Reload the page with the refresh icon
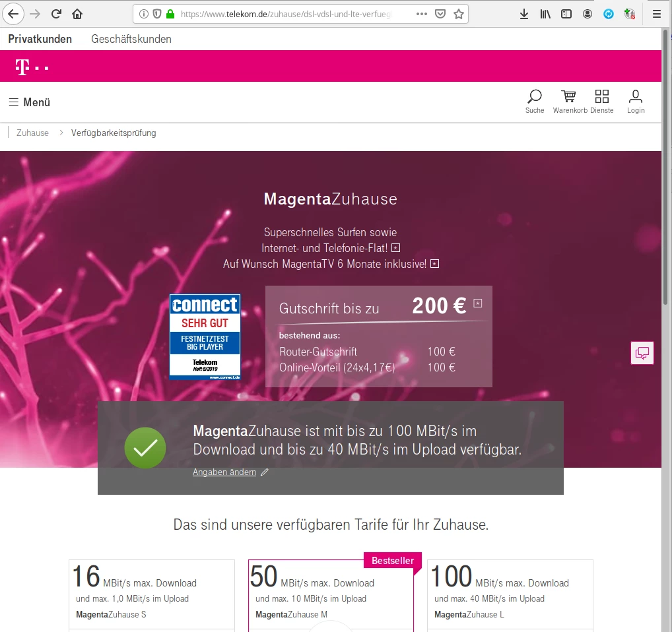Screen dimensions: 672x632 pos(56,14)
